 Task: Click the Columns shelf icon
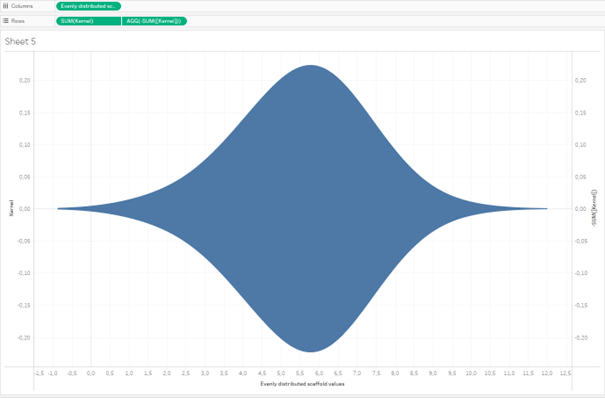(5, 6)
